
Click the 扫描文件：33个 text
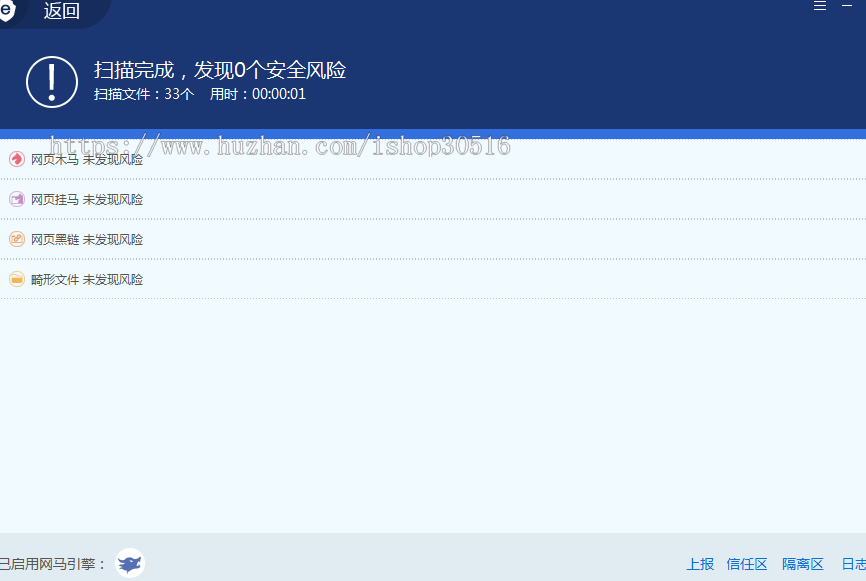(144, 94)
